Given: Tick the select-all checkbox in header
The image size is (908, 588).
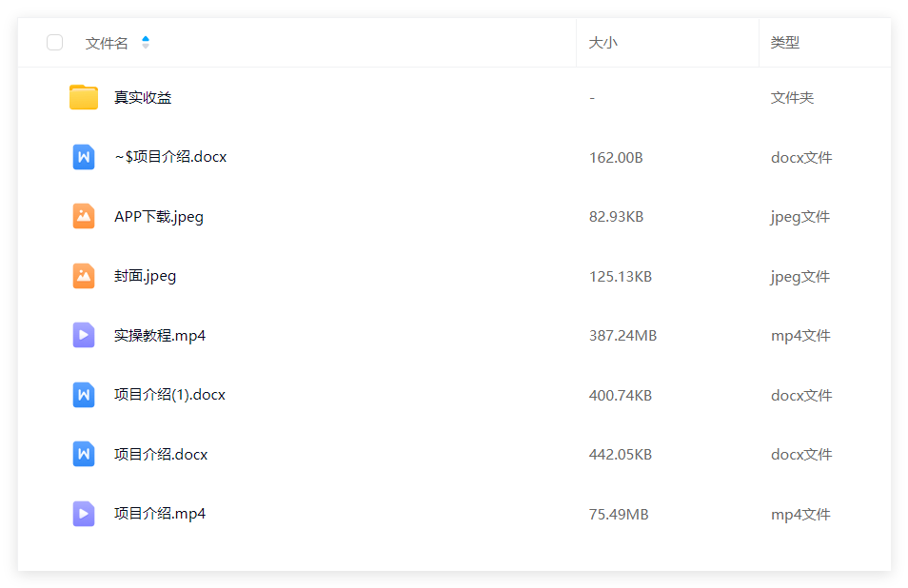Looking at the screenshot, I should (54, 42).
